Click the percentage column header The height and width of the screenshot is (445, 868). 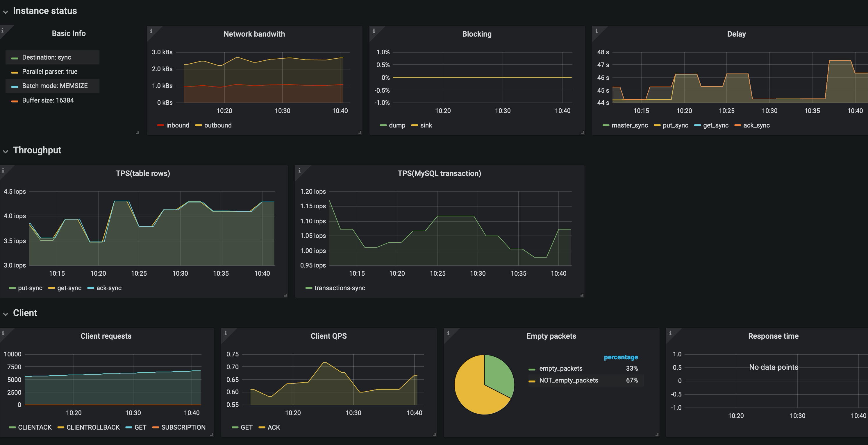click(x=620, y=357)
